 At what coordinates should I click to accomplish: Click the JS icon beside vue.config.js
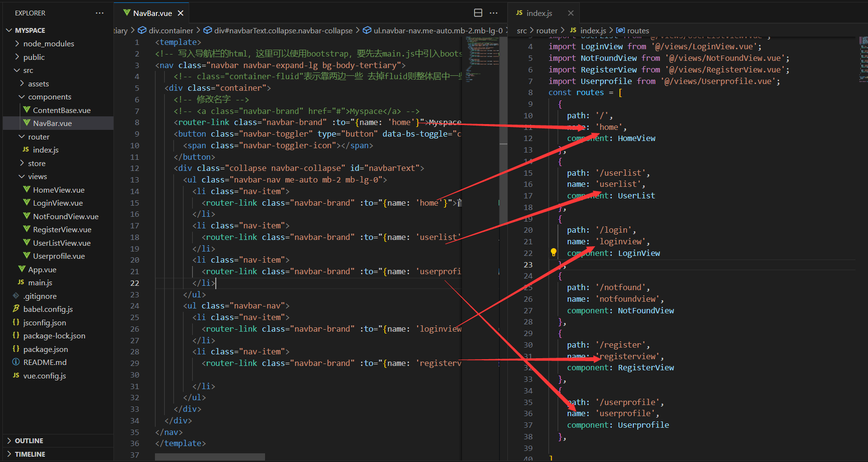coord(16,376)
